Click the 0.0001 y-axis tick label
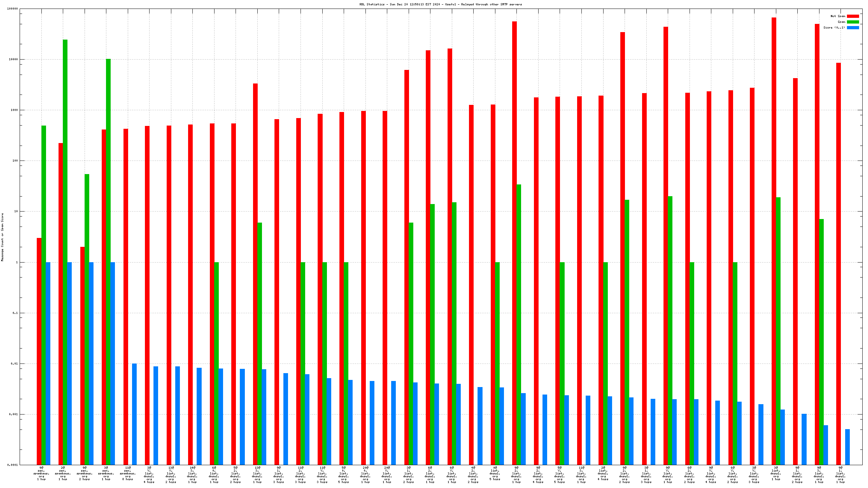Screen dimensions: 868x488 [12, 465]
